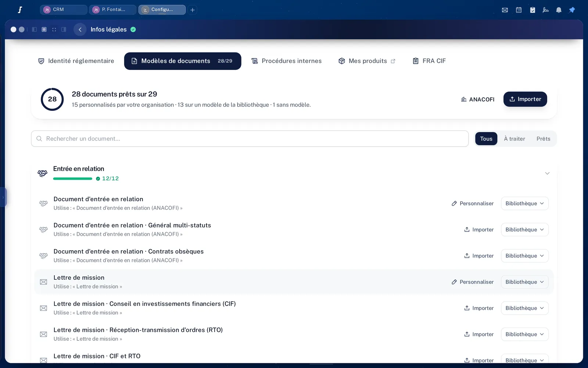Viewport: 588px width, 368px height.
Task: Click the app logo at top left
Action: pyautogui.click(x=20, y=10)
